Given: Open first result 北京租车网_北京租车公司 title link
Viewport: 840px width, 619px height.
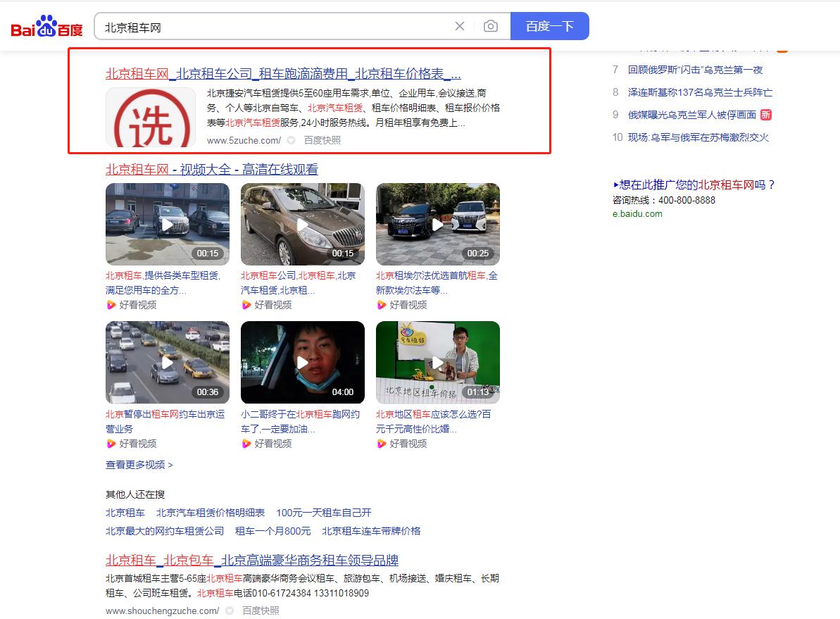Looking at the screenshot, I should point(283,73).
